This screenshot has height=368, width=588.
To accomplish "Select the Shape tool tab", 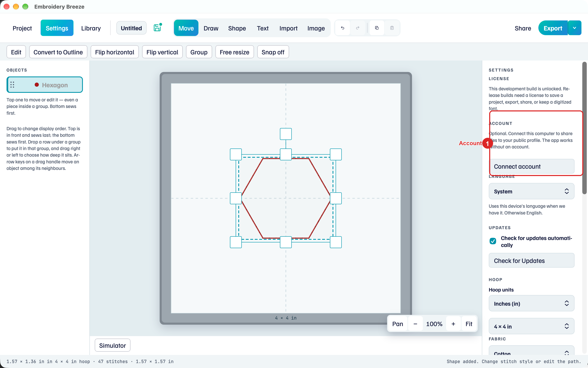I will (x=237, y=28).
